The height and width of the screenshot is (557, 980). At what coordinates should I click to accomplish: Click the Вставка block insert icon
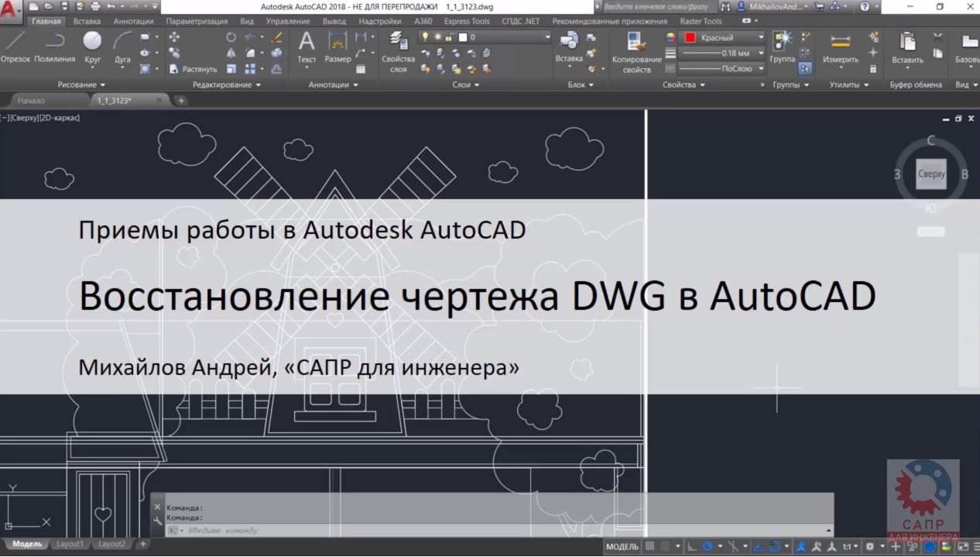coord(569,46)
